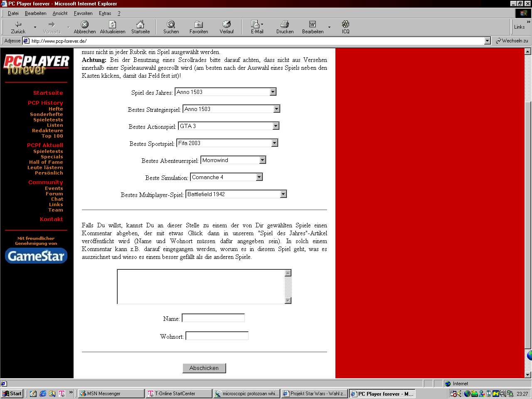The width and height of the screenshot is (532, 399).
Task: Click the page scrollbar up arrow
Action: (x=528, y=52)
